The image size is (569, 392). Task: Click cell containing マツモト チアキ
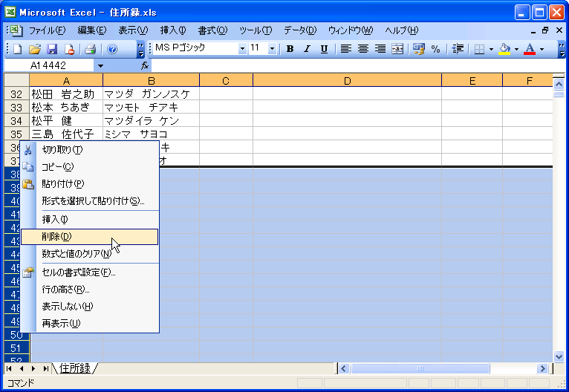[x=151, y=108]
